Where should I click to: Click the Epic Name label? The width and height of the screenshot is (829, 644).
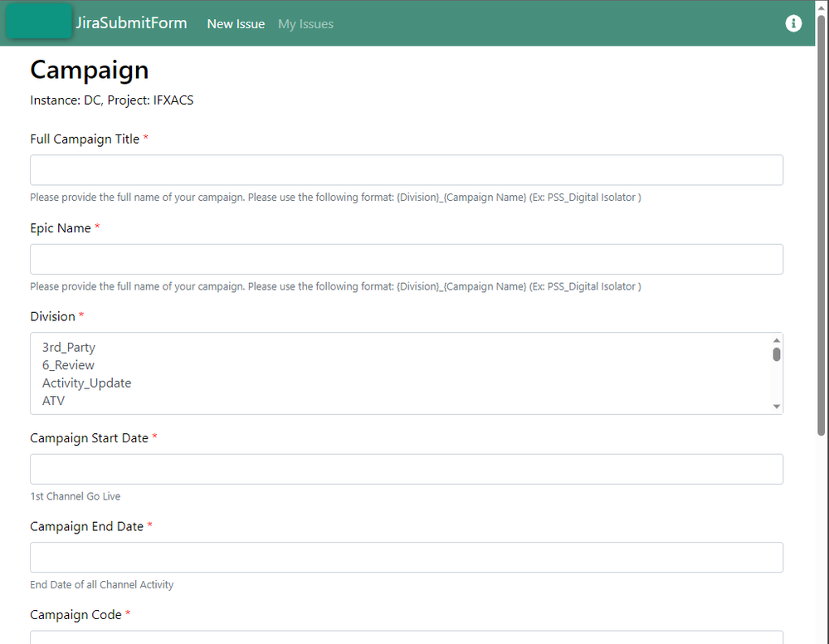pos(61,228)
